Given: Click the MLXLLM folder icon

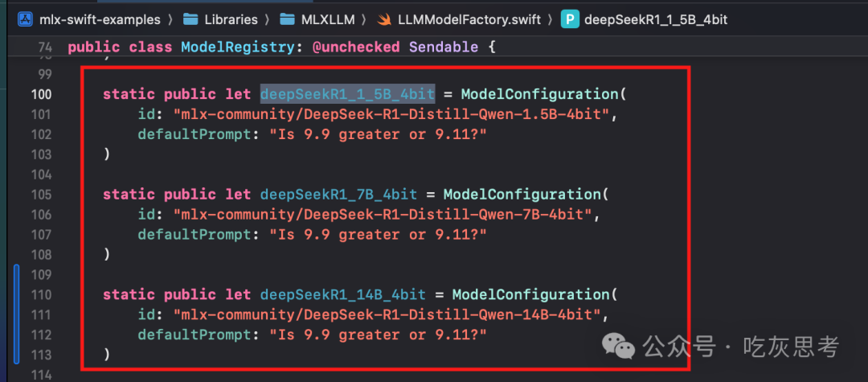Looking at the screenshot, I should click(287, 20).
